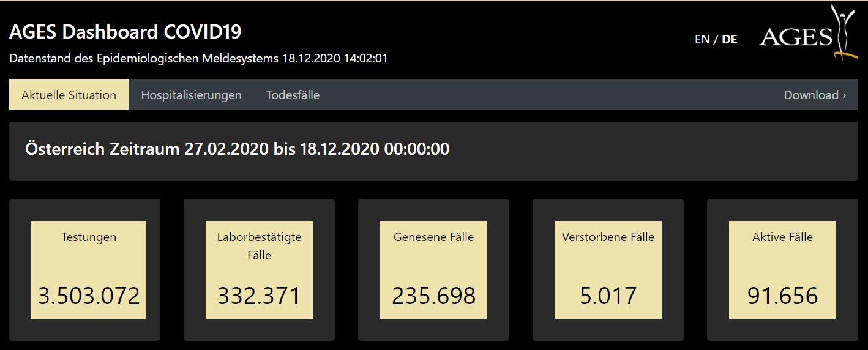Viewport: 868px width, 350px height.
Task: Click the 235.698 recovered value
Action: click(433, 296)
